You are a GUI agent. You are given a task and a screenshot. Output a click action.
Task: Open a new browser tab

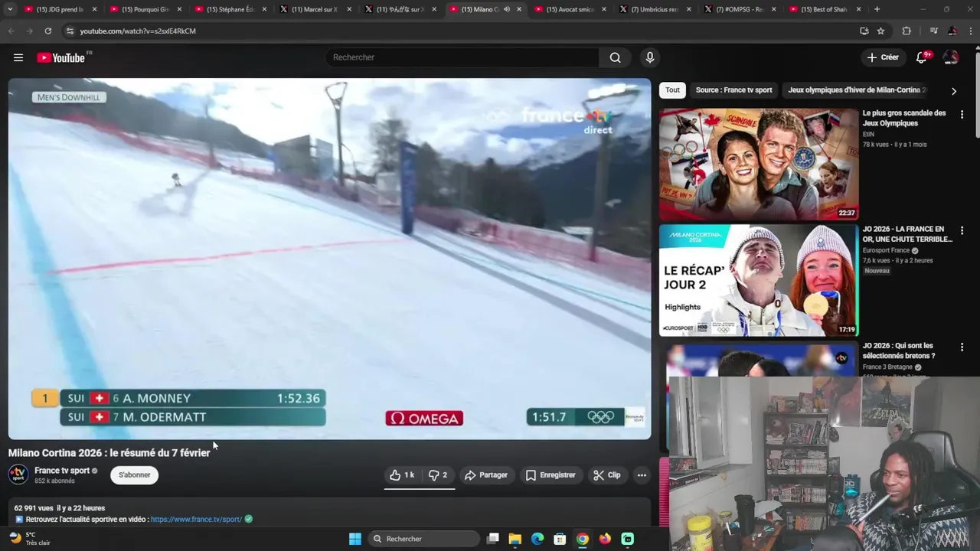pyautogui.click(x=877, y=9)
